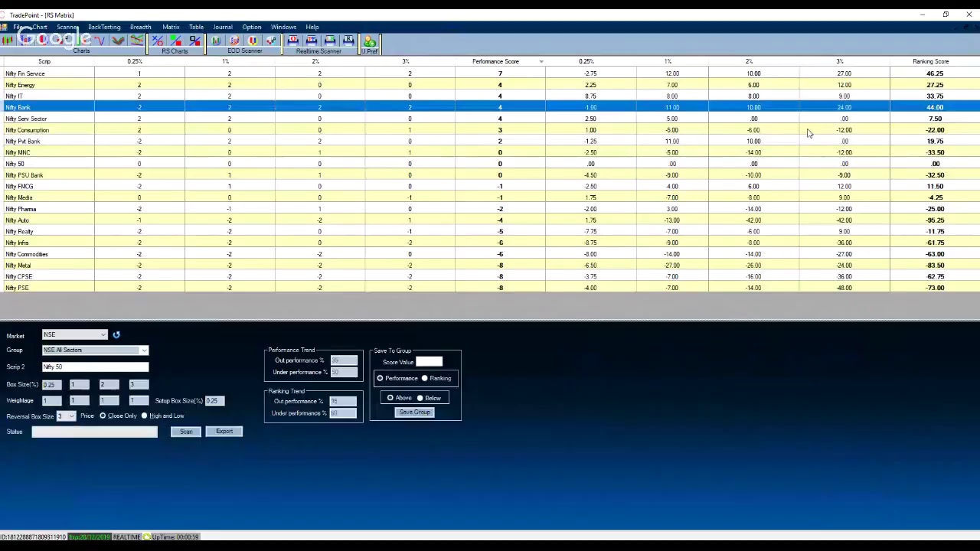
Task: Click the Setup Box Size field
Action: pos(215,400)
